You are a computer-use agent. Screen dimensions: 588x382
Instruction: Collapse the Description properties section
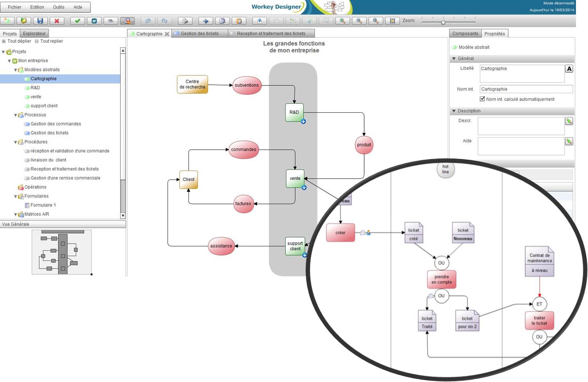[454, 111]
